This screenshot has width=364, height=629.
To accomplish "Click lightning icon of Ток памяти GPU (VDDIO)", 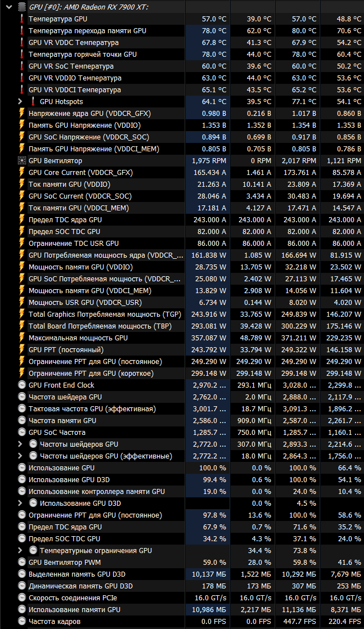I will [x=22, y=184].
